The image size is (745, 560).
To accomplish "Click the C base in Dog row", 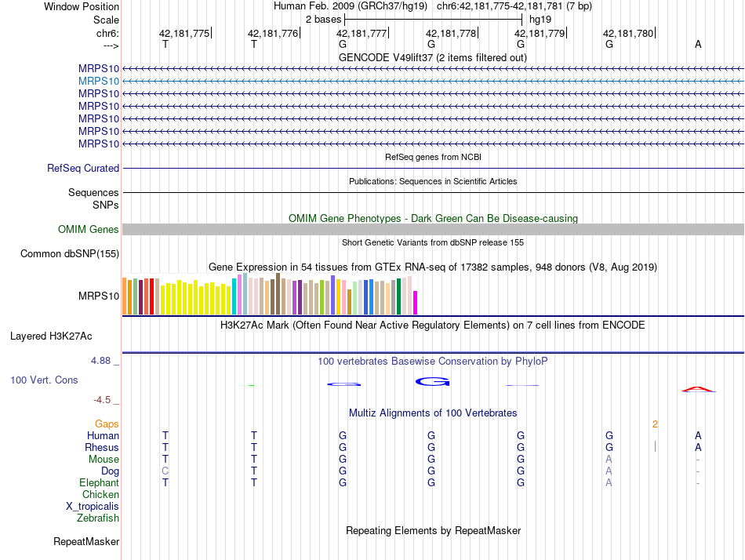I will tap(165, 471).
